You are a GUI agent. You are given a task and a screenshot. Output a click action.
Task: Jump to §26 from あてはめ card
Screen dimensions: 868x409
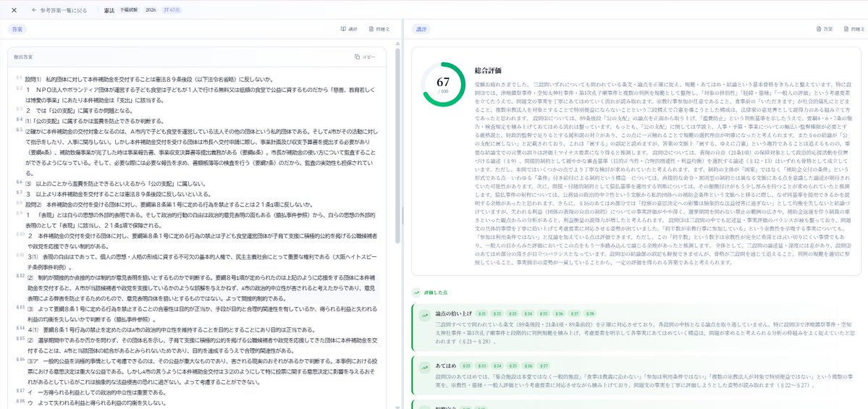pyautogui.click(x=528, y=366)
